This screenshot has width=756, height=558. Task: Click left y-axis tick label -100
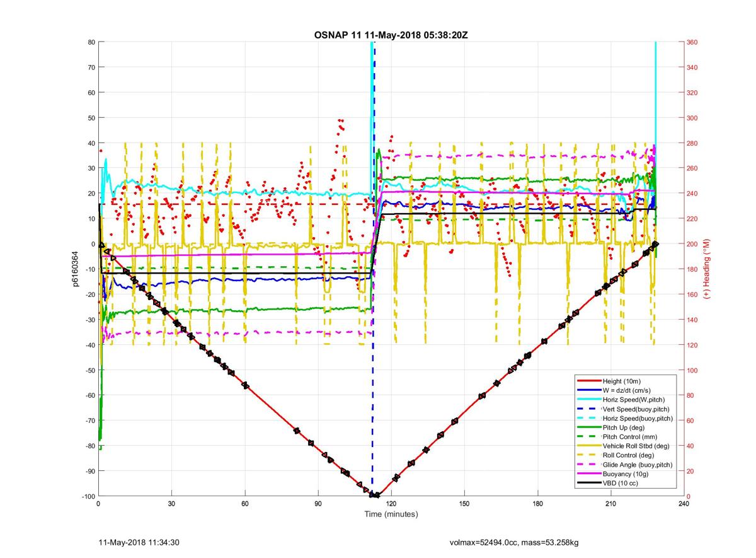point(88,496)
